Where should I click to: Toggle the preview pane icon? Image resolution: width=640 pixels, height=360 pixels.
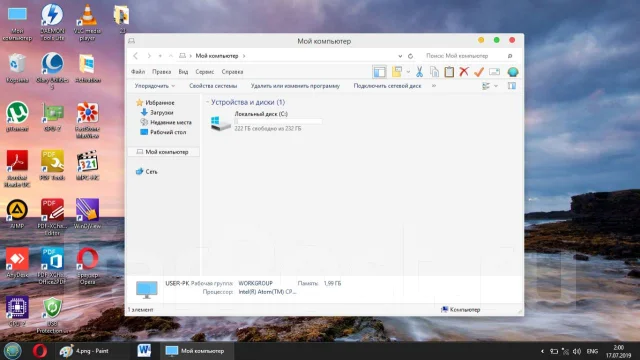click(512, 86)
